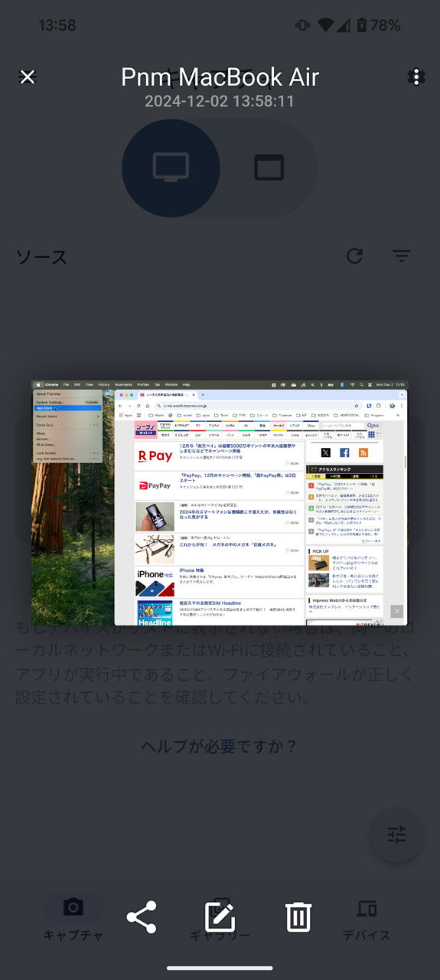Tap the Pnm MacBook Air title
The height and width of the screenshot is (980, 440).
220,77
